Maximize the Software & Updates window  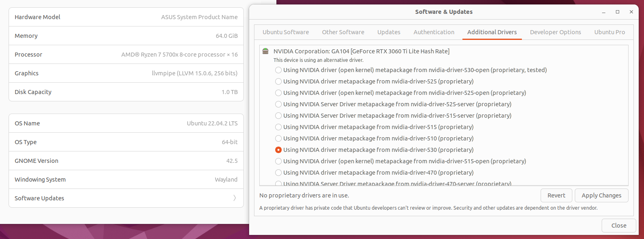[x=618, y=12]
